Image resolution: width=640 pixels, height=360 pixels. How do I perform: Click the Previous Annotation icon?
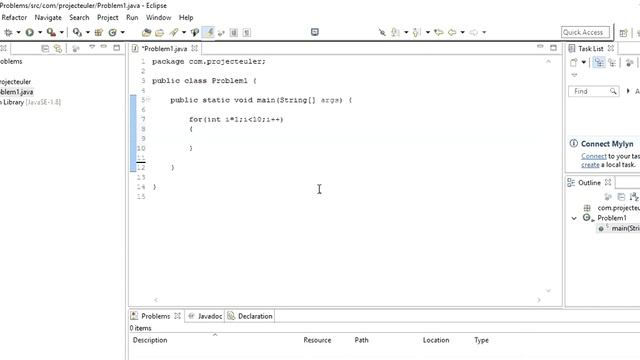[x=417, y=32]
